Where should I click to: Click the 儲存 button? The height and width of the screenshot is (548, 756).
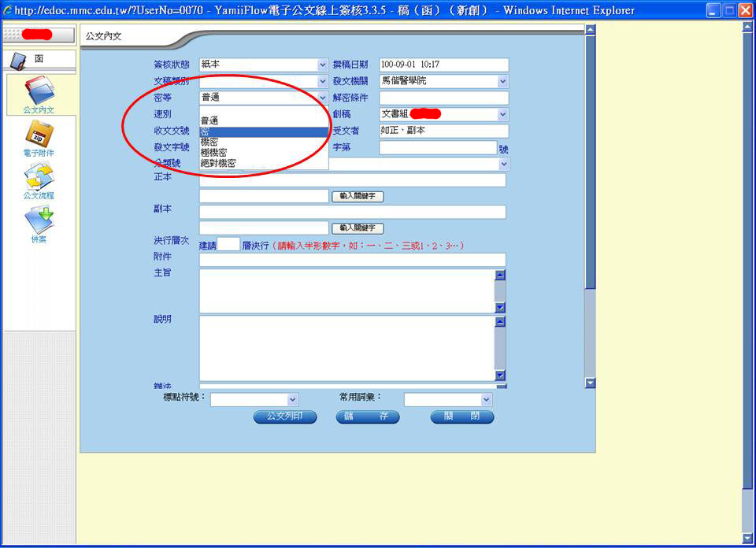point(368,417)
